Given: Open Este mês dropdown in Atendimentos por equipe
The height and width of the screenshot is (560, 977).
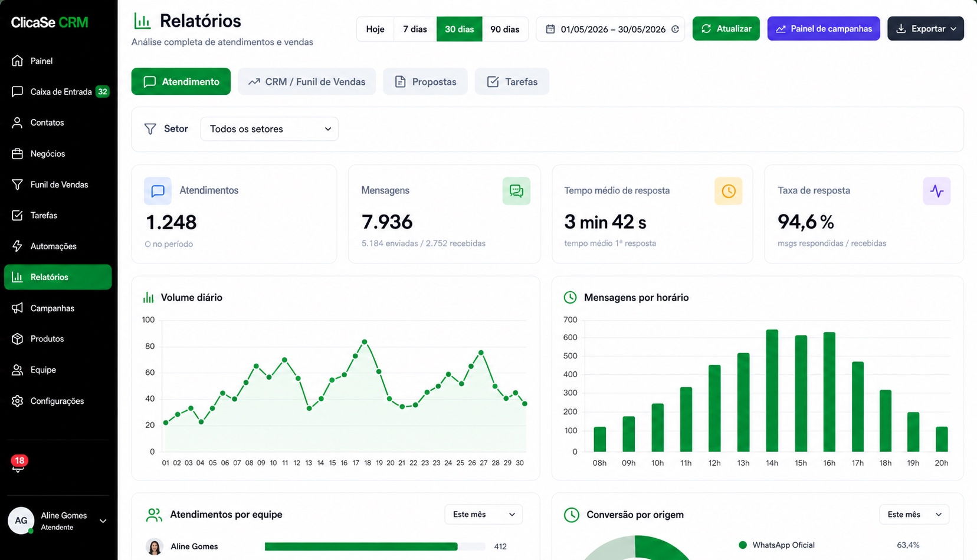Looking at the screenshot, I should click(x=483, y=515).
